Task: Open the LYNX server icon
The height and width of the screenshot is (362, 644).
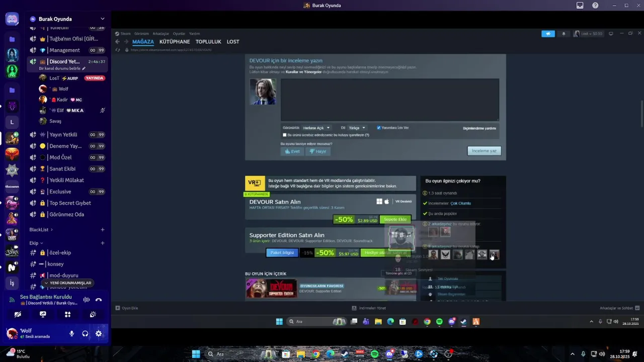Action: click(12, 71)
